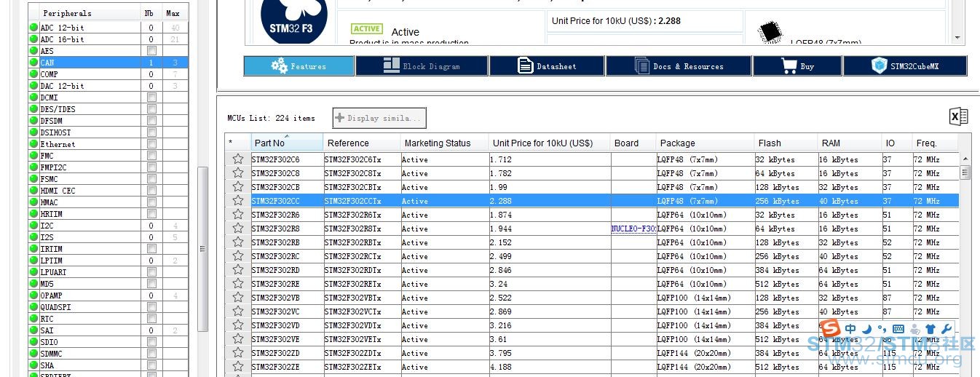Sort by Freq. column header
980x377 pixels.
[x=936, y=143]
